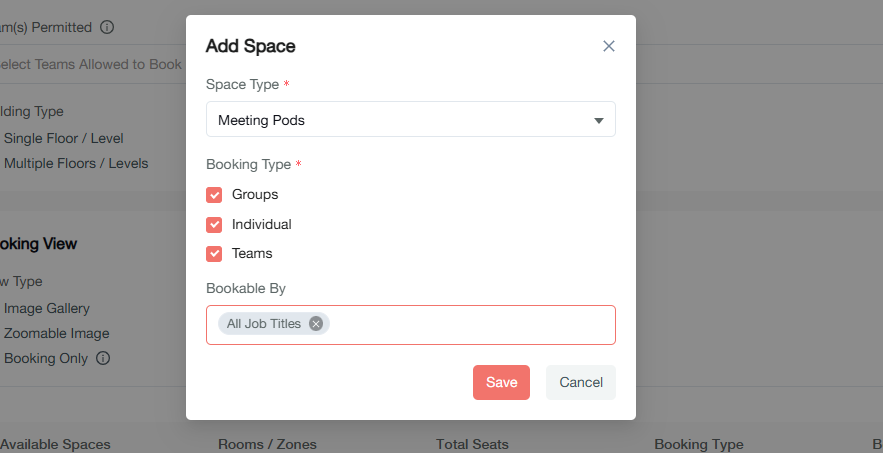Close the Add Space dialog with X
Screen dimensions: 883x453
click(x=609, y=46)
